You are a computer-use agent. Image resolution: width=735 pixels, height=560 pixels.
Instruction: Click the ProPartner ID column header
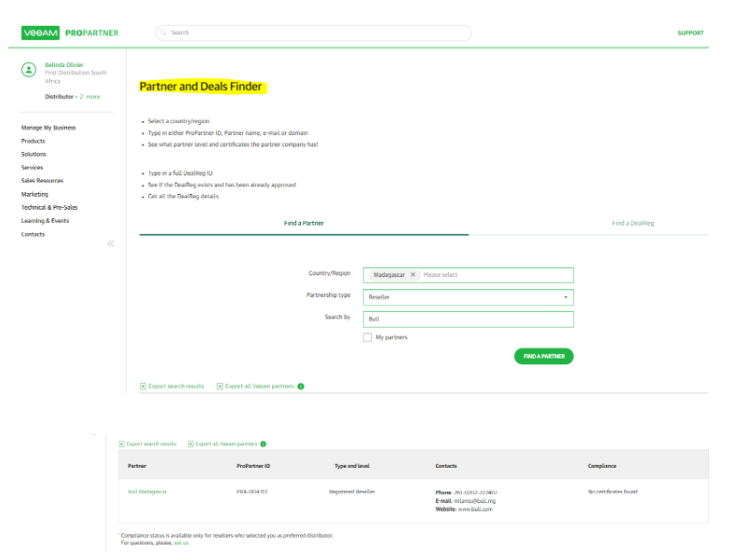253,466
